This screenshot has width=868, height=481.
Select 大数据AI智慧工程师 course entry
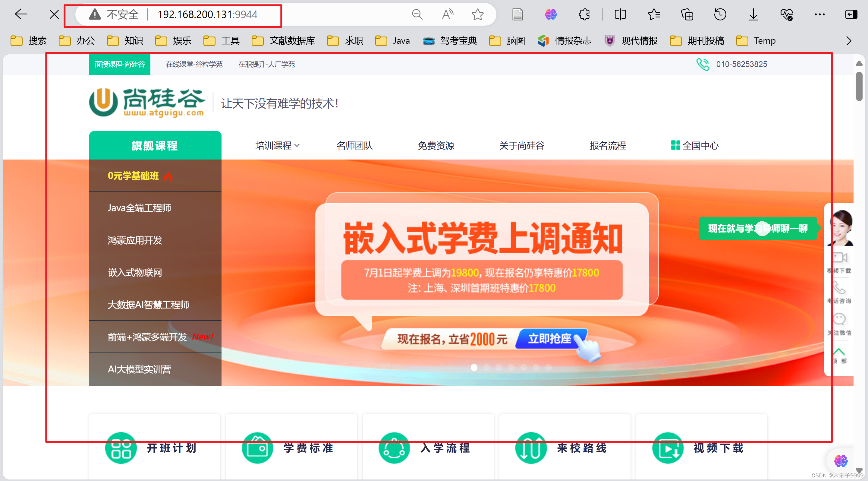[x=155, y=305]
